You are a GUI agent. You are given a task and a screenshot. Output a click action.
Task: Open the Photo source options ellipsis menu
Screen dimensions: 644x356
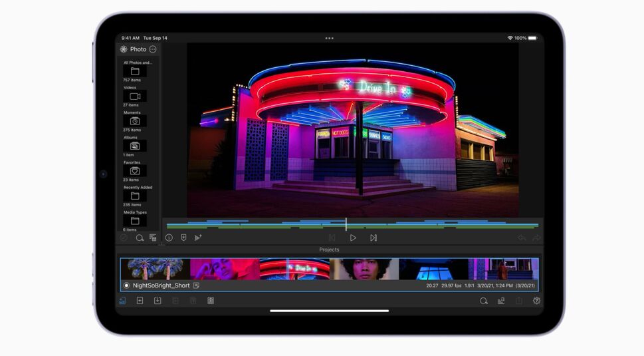pyautogui.click(x=153, y=49)
